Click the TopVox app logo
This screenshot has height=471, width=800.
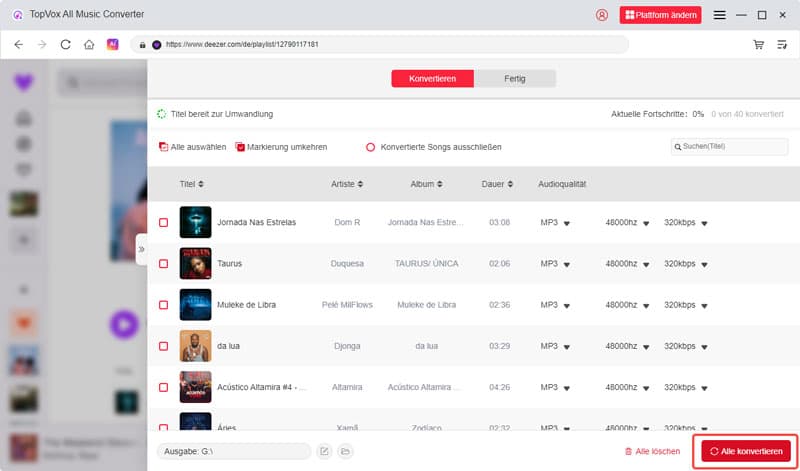pyautogui.click(x=18, y=15)
